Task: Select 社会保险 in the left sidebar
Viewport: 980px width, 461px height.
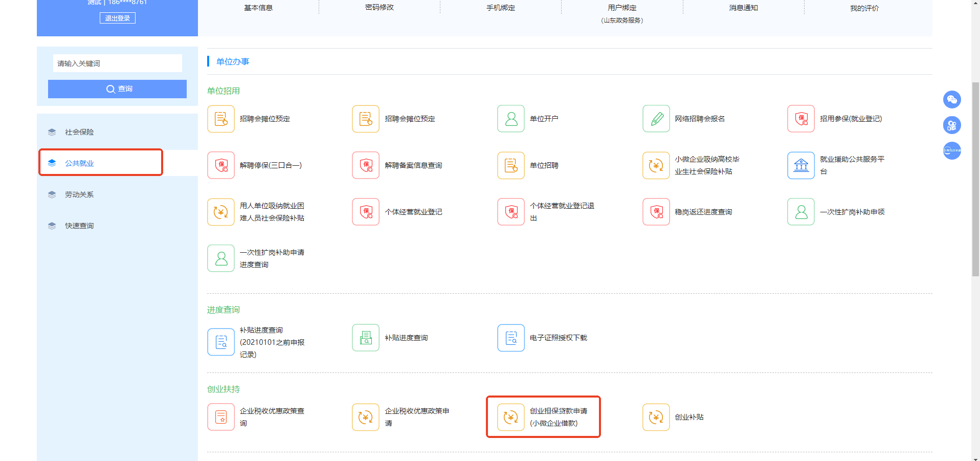Action: tap(79, 132)
